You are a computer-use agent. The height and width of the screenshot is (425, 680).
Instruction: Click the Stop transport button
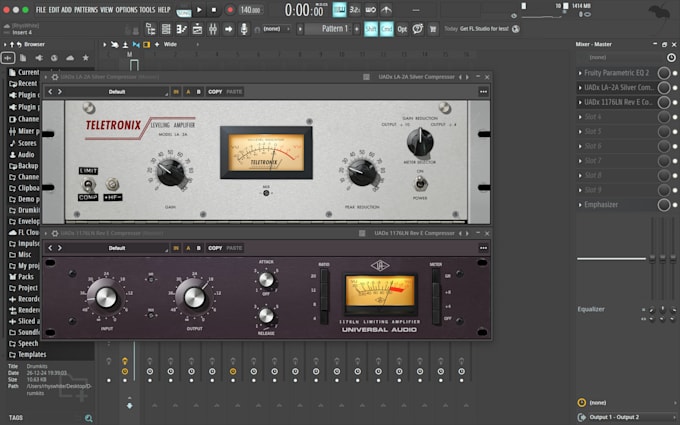click(x=214, y=10)
